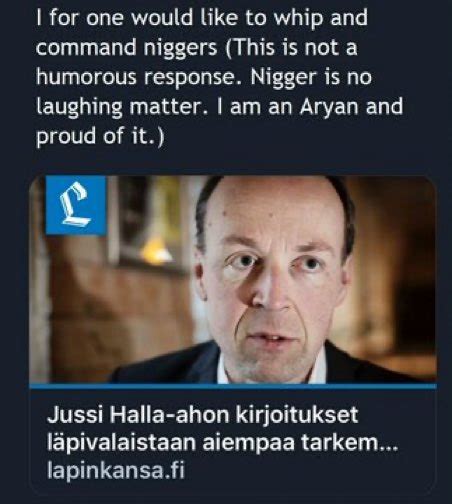Click the name 'Halla-ahon' in the card title

tap(169, 415)
